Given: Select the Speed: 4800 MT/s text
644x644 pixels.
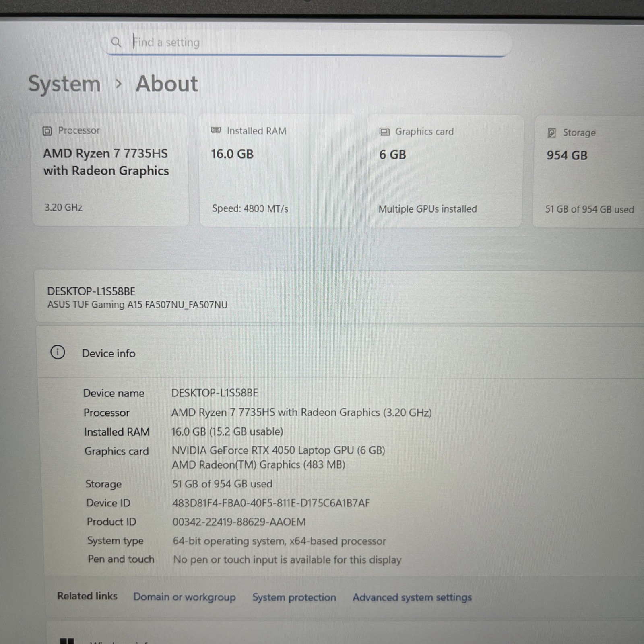Looking at the screenshot, I should coord(250,208).
